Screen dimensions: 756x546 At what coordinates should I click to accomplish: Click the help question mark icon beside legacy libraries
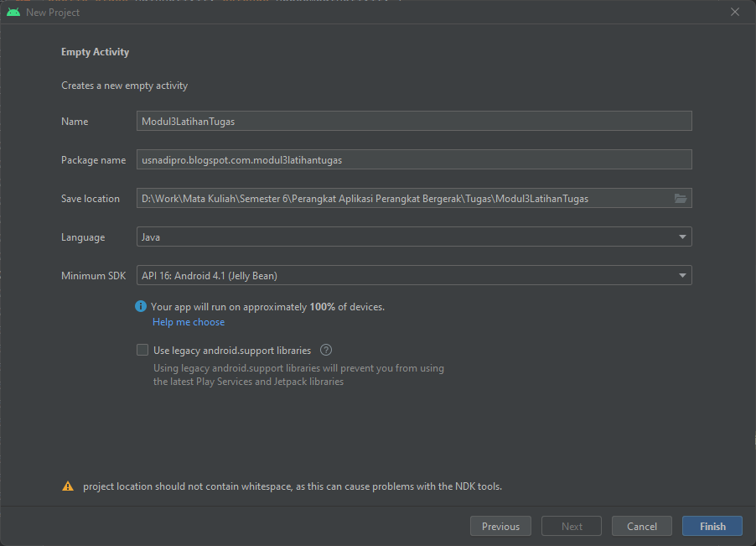pyautogui.click(x=326, y=351)
